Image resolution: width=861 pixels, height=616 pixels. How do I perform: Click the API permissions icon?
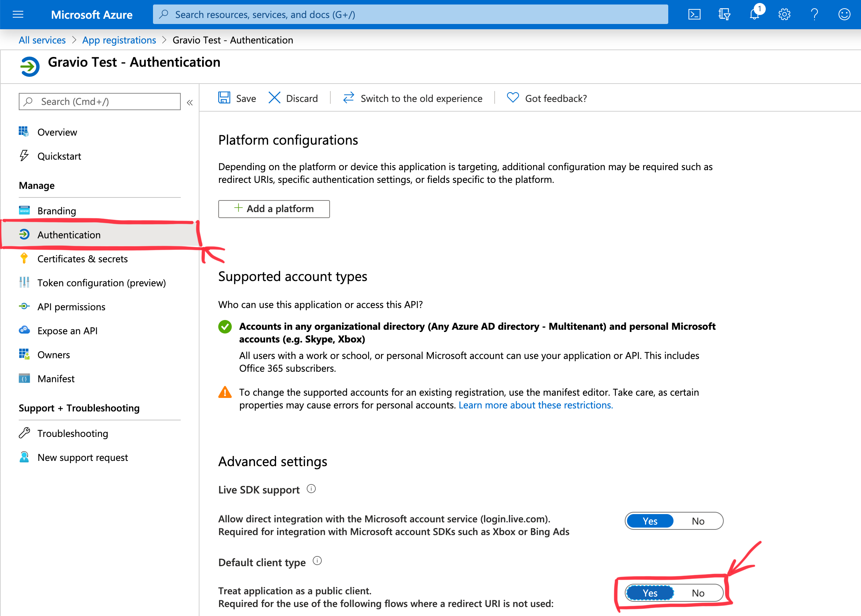(x=24, y=306)
